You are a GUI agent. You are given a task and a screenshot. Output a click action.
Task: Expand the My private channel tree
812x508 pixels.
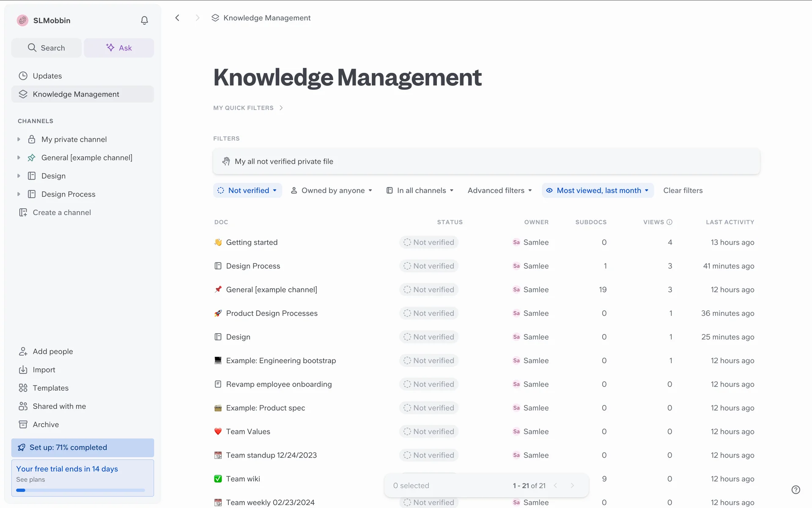(x=19, y=139)
